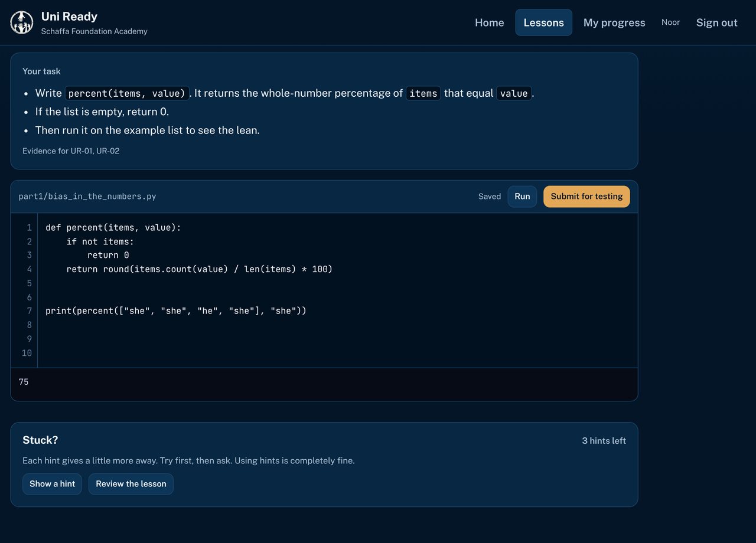Click the Saved status label
This screenshot has width=756, height=543.
(x=490, y=197)
